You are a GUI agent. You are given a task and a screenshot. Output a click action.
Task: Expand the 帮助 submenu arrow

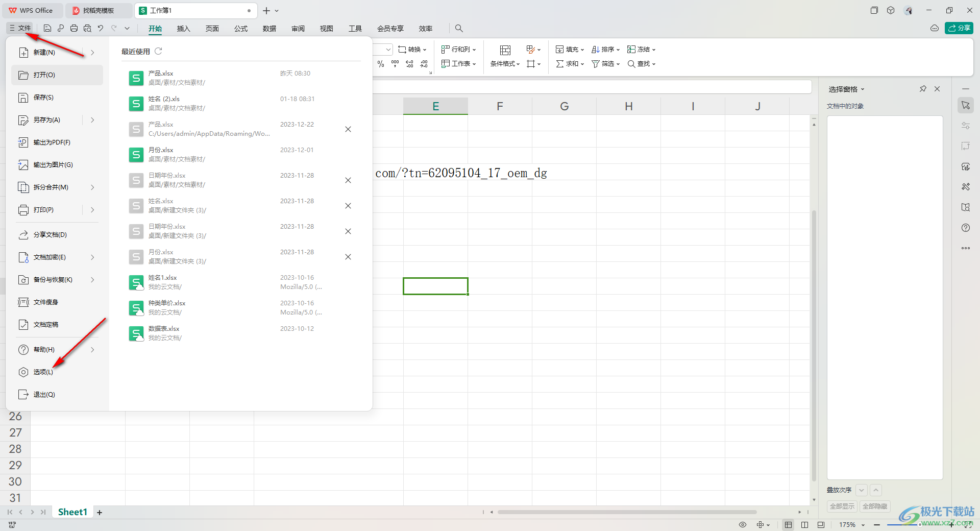pyautogui.click(x=92, y=350)
